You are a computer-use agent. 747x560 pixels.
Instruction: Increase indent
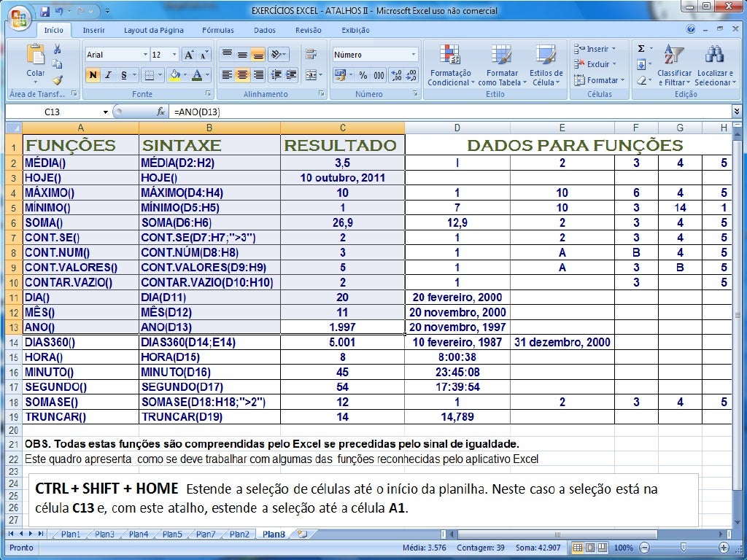pyautogui.click(x=290, y=75)
